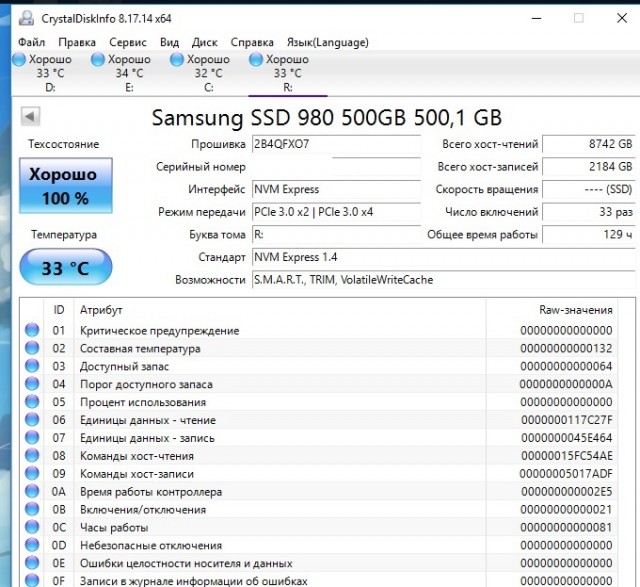Image resolution: width=640 pixels, height=587 pixels.
Task: Click the 8742 GB host reads value
Action: click(589, 144)
